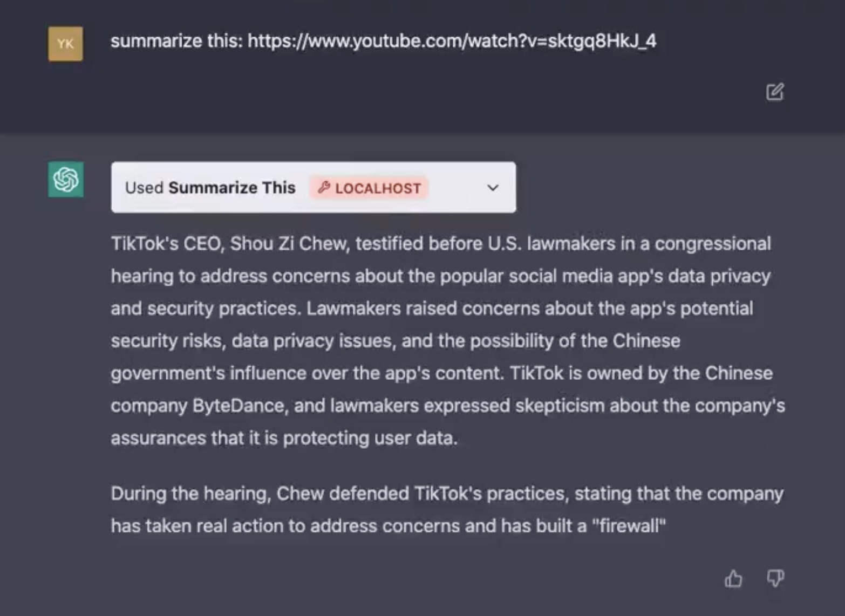Click the green ChatGPT logo avatar
This screenshot has width=845, height=616.
(66, 180)
